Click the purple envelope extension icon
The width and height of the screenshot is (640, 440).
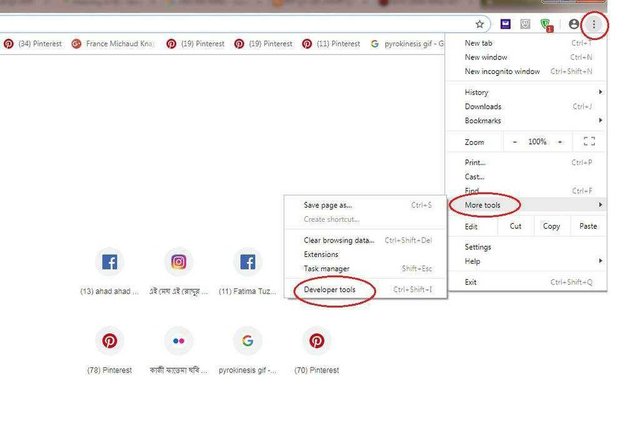pos(505,24)
